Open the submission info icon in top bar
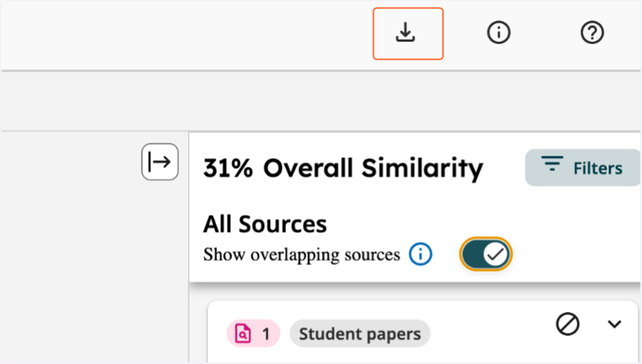 (499, 33)
